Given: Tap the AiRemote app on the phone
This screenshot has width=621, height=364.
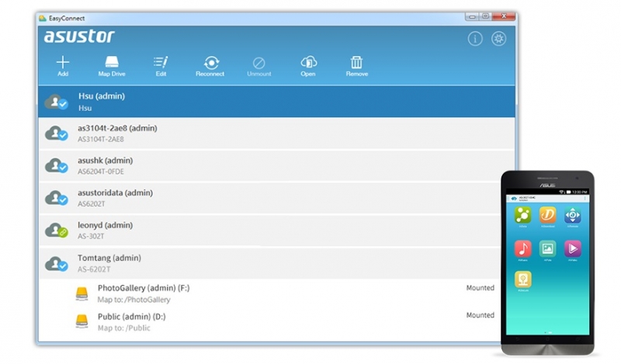Looking at the screenshot, I should (x=573, y=215).
